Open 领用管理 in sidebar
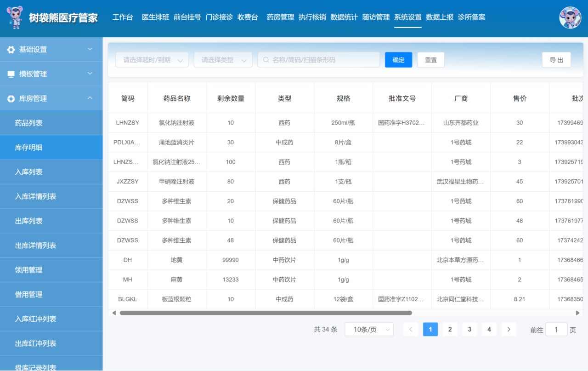The image size is (588, 371). tap(51, 270)
